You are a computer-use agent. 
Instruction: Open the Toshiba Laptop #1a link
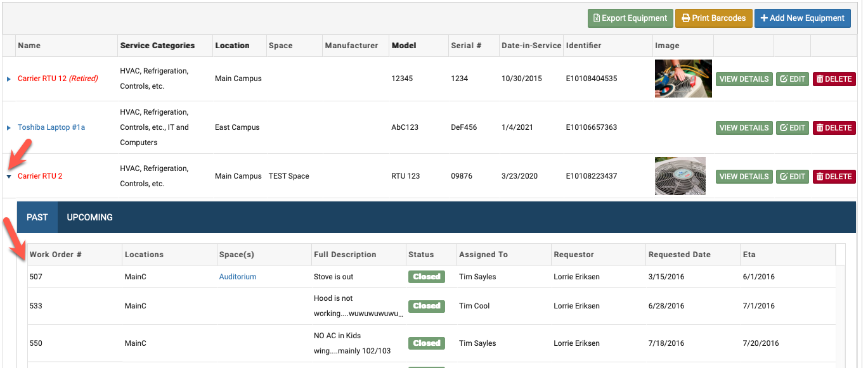[x=51, y=128]
